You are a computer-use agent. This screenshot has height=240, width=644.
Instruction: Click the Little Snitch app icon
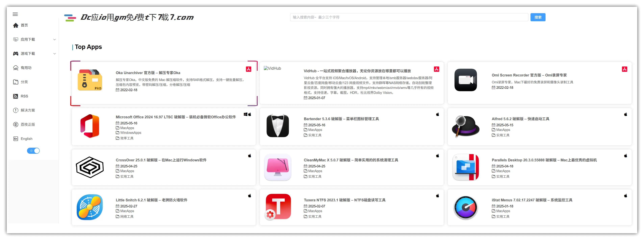click(90, 207)
